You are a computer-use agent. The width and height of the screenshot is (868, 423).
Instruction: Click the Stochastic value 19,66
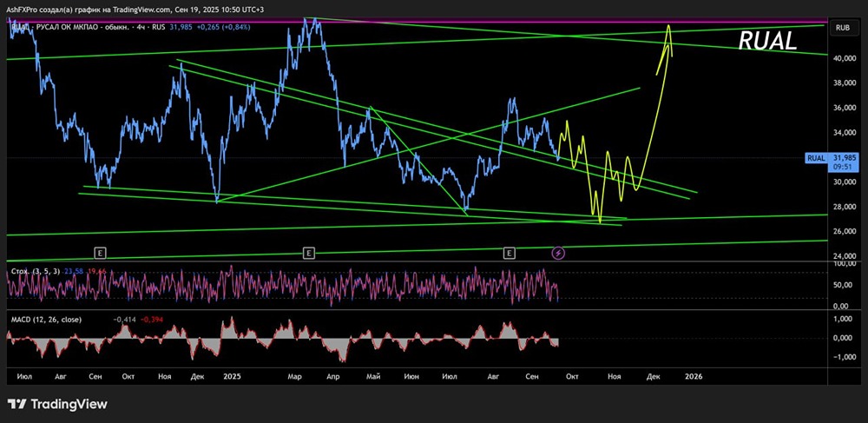click(x=97, y=271)
